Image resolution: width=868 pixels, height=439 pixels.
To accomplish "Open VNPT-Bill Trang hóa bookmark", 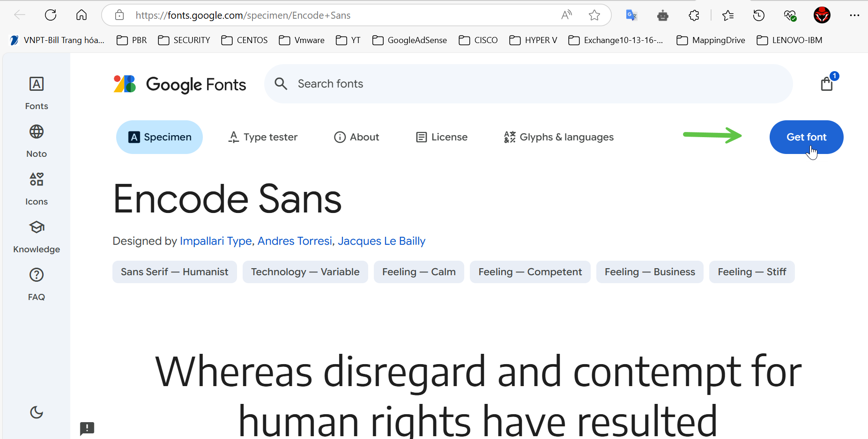I will pos(57,40).
